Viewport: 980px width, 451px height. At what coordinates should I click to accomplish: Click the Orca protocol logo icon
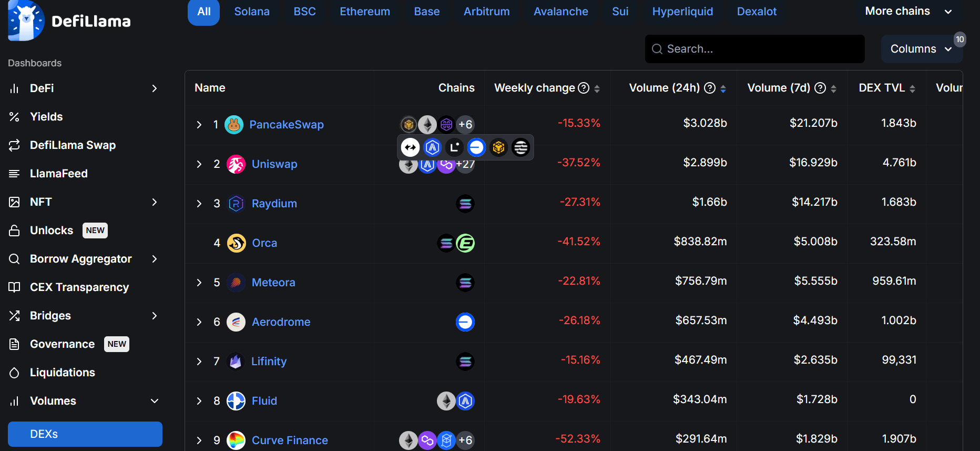point(237,243)
